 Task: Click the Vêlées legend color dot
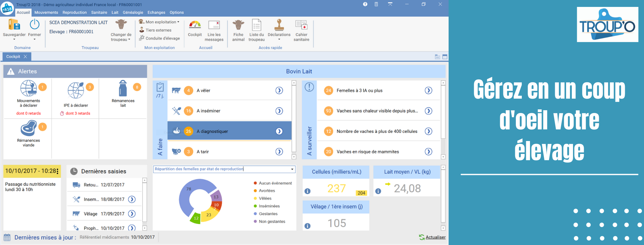click(255, 199)
